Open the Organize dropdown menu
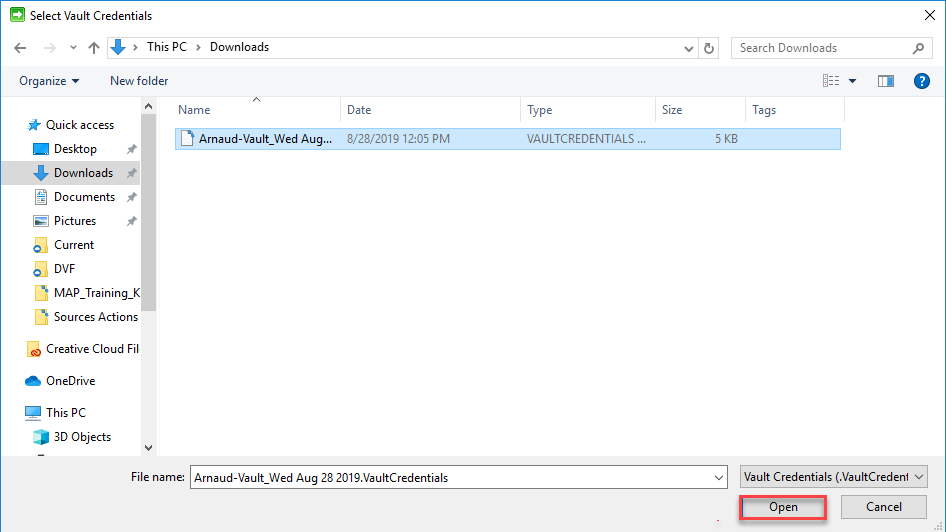This screenshot has width=946, height=532. pyautogui.click(x=49, y=81)
